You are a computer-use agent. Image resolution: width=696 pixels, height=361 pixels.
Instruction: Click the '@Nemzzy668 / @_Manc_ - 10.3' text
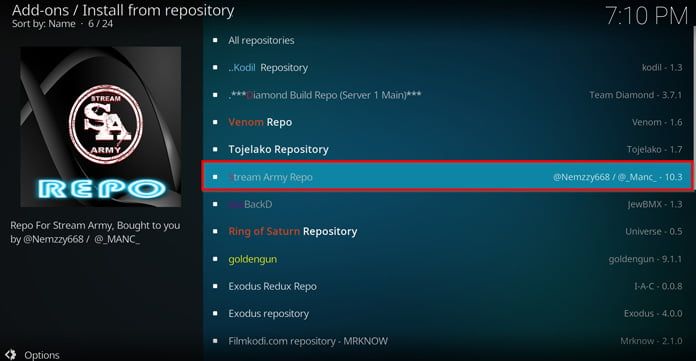(x=617, y=177)
